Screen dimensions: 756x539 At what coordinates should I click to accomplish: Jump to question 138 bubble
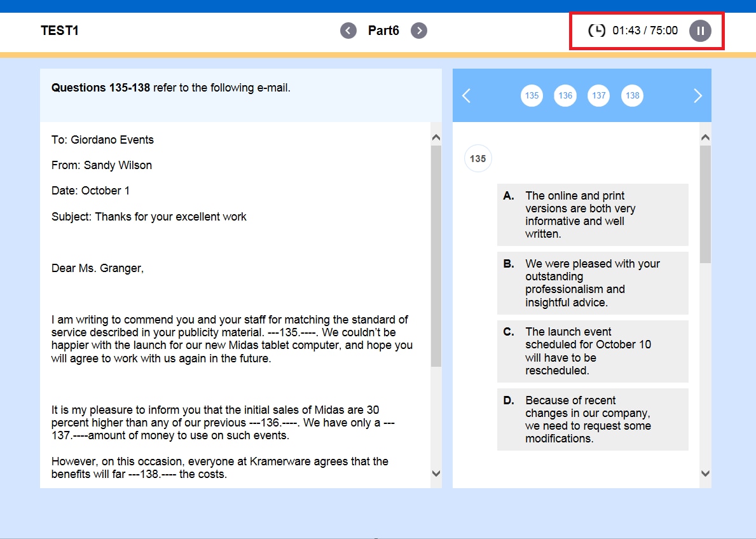(632, 95)
